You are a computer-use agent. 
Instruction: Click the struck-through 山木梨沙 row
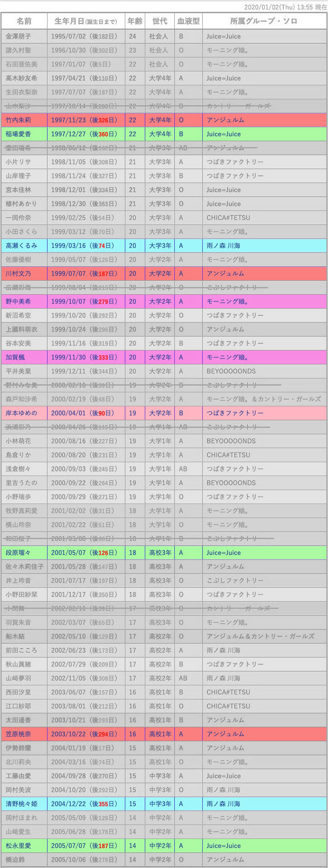(x=164, y=106)
